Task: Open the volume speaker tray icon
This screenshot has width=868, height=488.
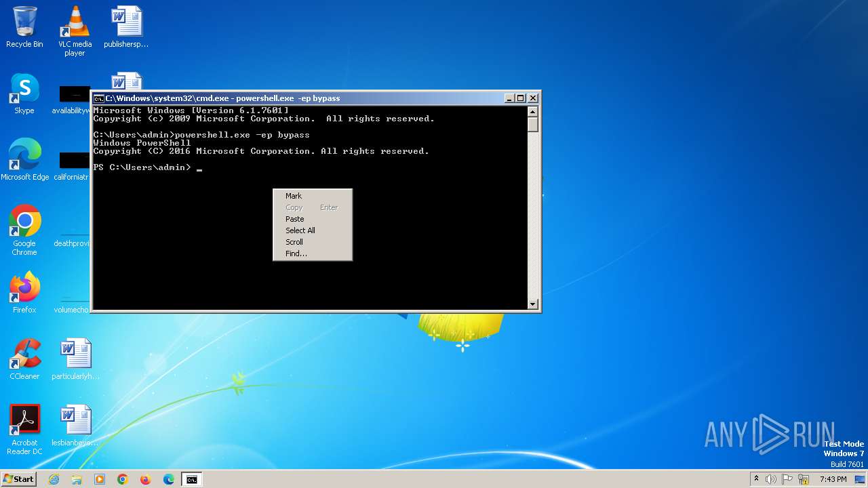Action: click(x=771, y=479)
